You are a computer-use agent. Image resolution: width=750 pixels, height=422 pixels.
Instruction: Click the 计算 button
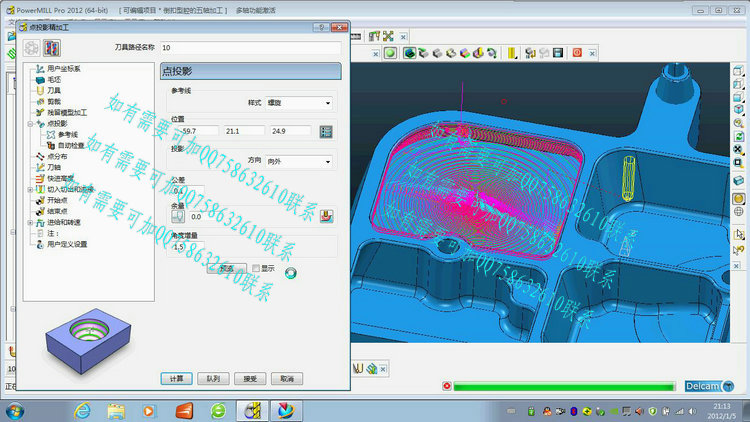[x=176, y=379]
